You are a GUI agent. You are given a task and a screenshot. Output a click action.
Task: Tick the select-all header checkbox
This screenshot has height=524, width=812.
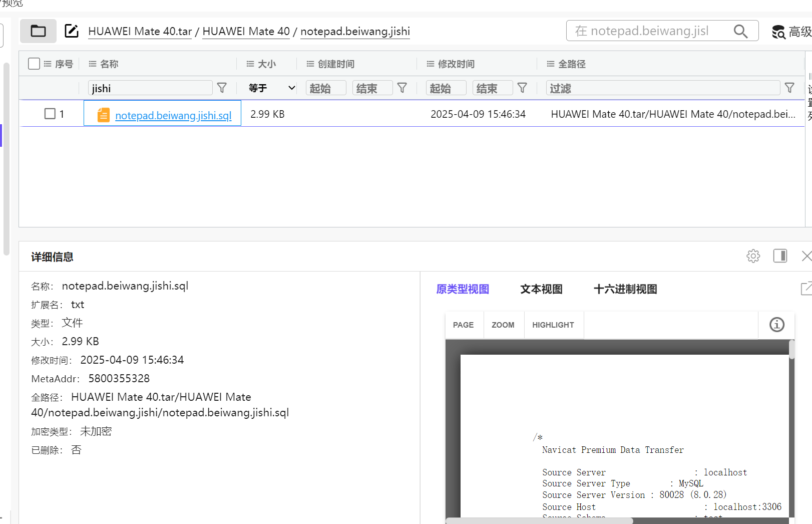34,64
